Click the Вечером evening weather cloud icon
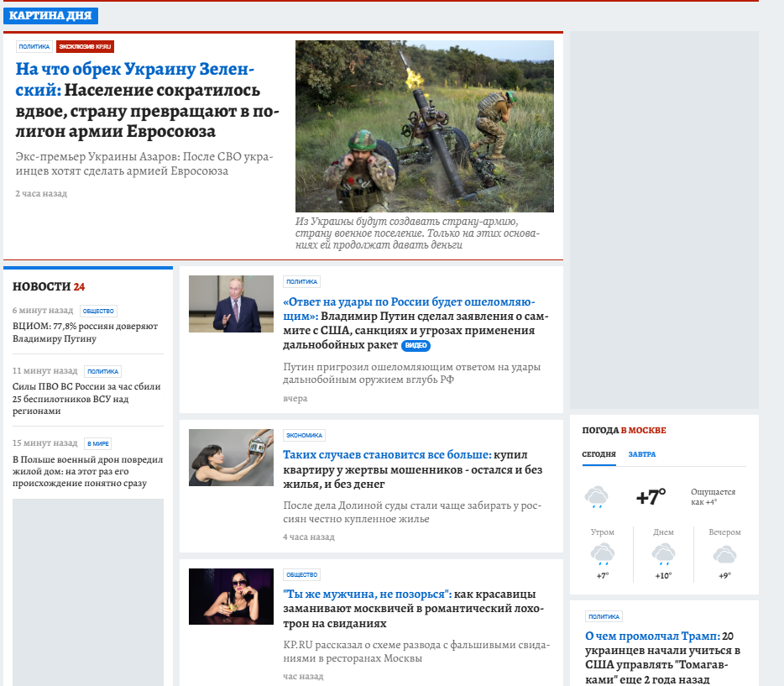This screenshot has width=784, height=686. (x=724, y=554)
